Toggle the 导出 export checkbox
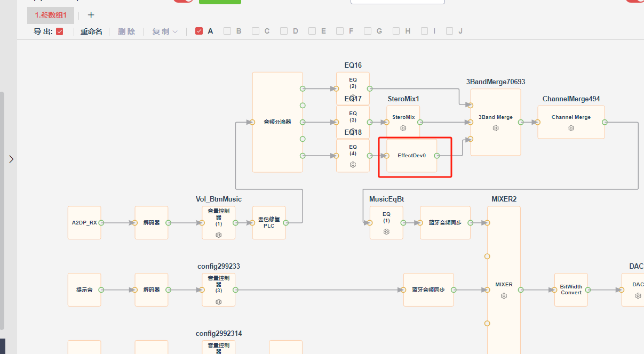 click(x=60, y=31)
